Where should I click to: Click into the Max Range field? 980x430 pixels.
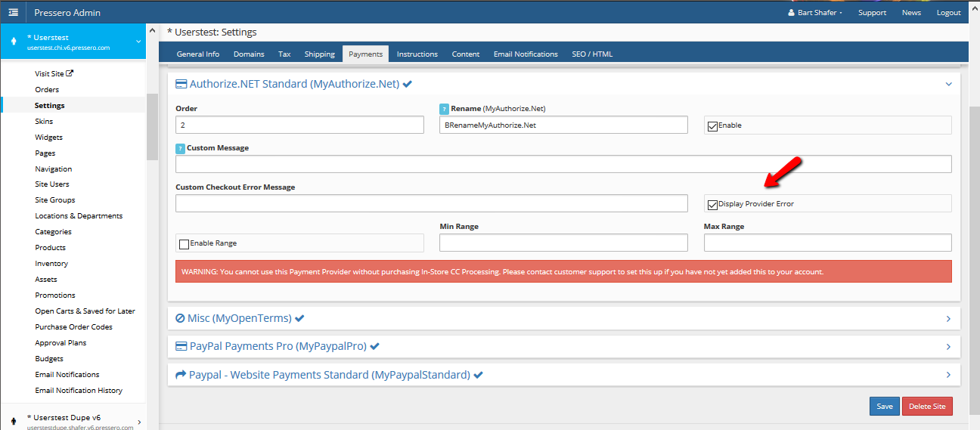[x=828, y=243]
